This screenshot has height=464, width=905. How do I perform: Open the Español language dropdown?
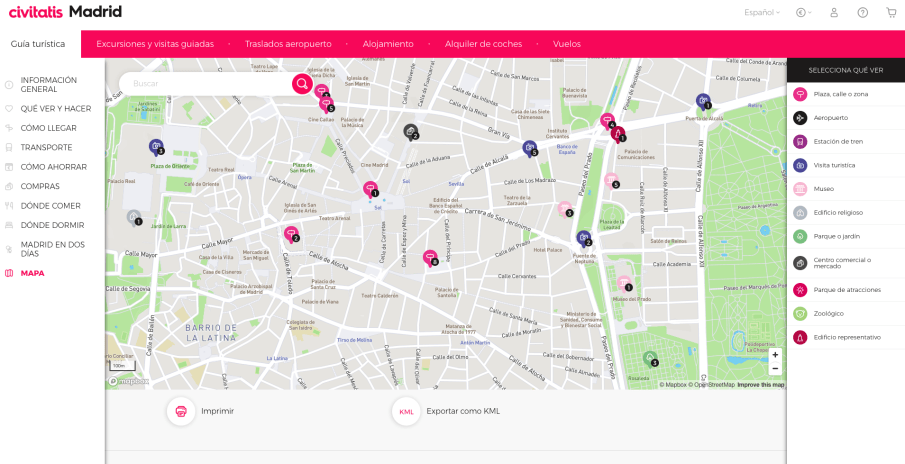pyautogui.click(x=762, y=13)
